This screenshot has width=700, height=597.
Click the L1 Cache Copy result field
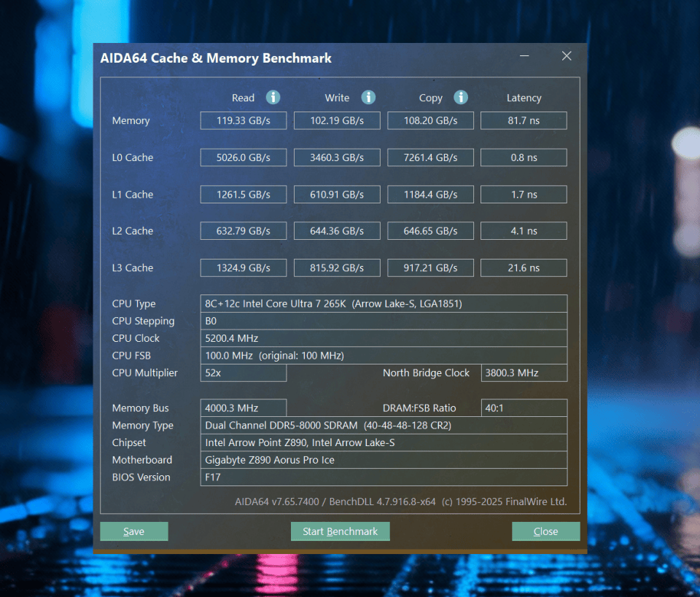pos(430,194)
